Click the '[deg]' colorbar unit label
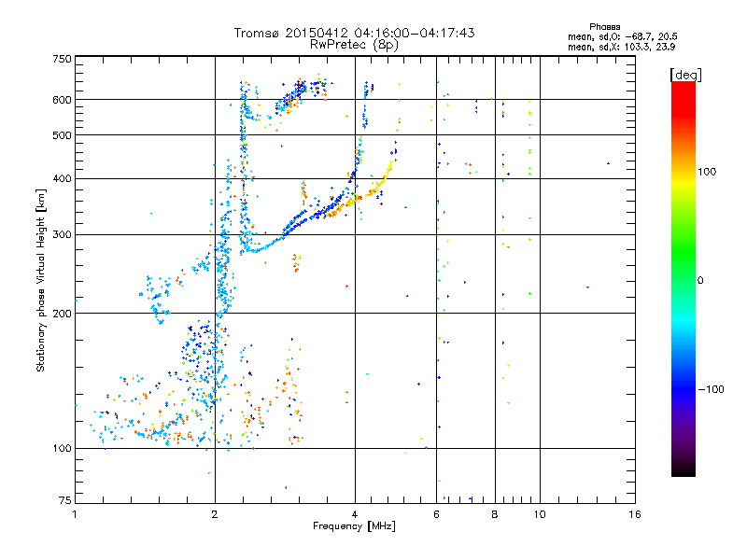 pos(685,75)
